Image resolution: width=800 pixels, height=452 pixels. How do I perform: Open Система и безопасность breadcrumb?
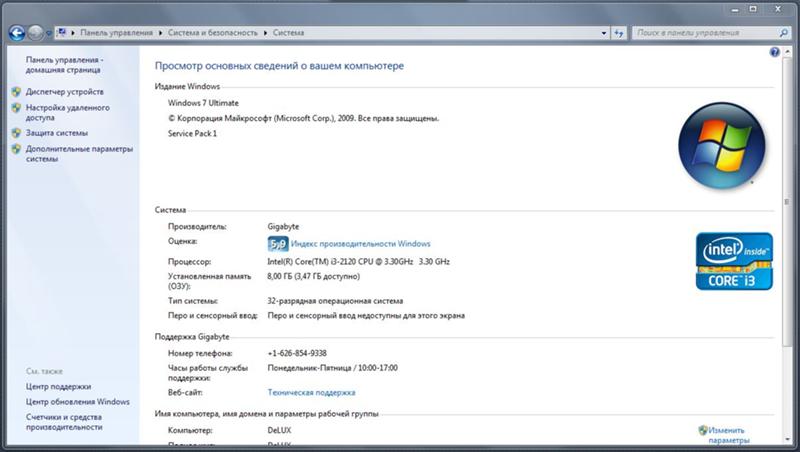coord(213,33)
